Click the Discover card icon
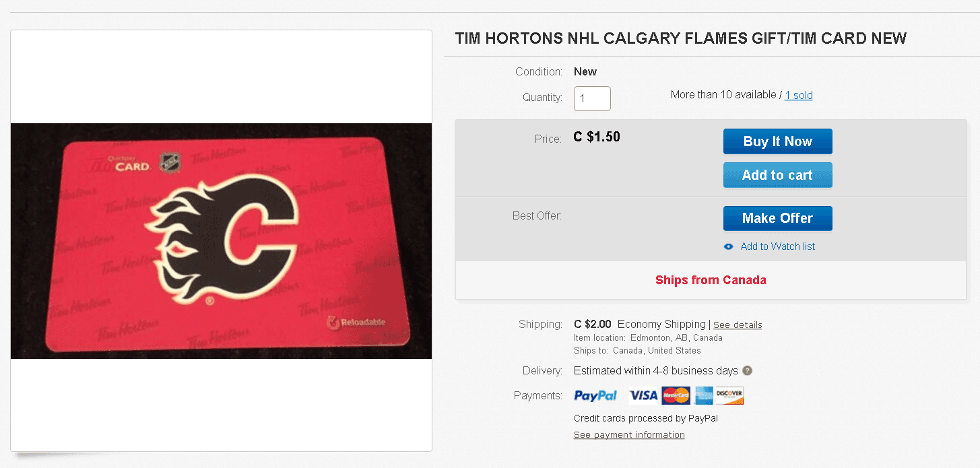Image resolution: width=980 pixels, height=468 pixels. 729,396
